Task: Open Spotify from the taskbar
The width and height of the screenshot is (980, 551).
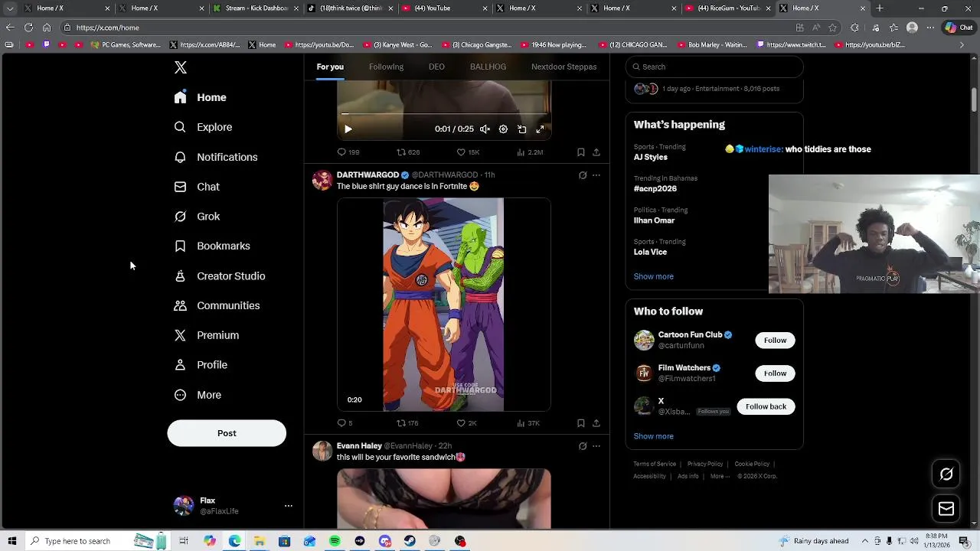Action: (335, 541)
